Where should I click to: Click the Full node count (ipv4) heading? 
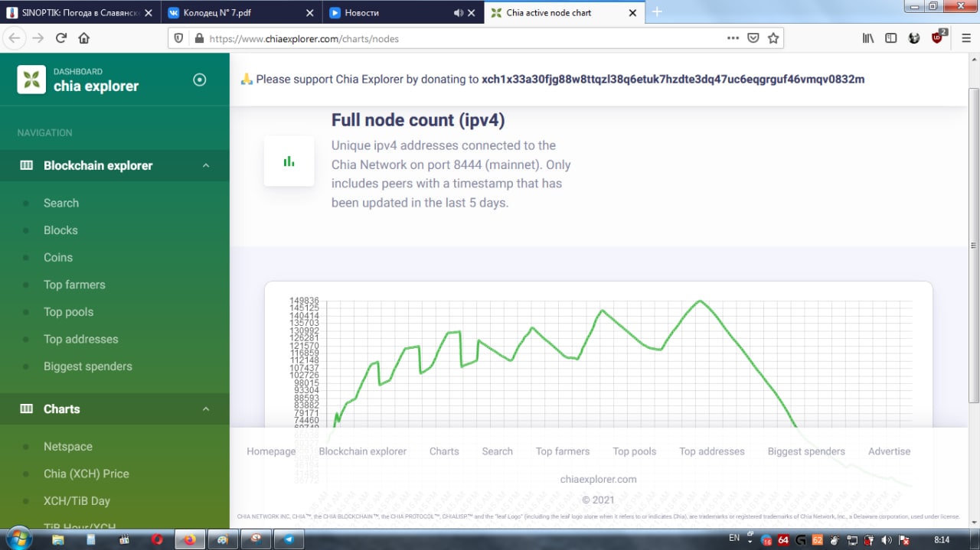tap(418, 120)
